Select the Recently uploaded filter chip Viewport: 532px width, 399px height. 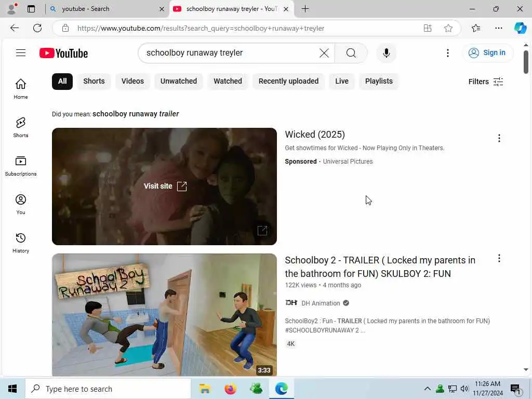coord(288,82)
